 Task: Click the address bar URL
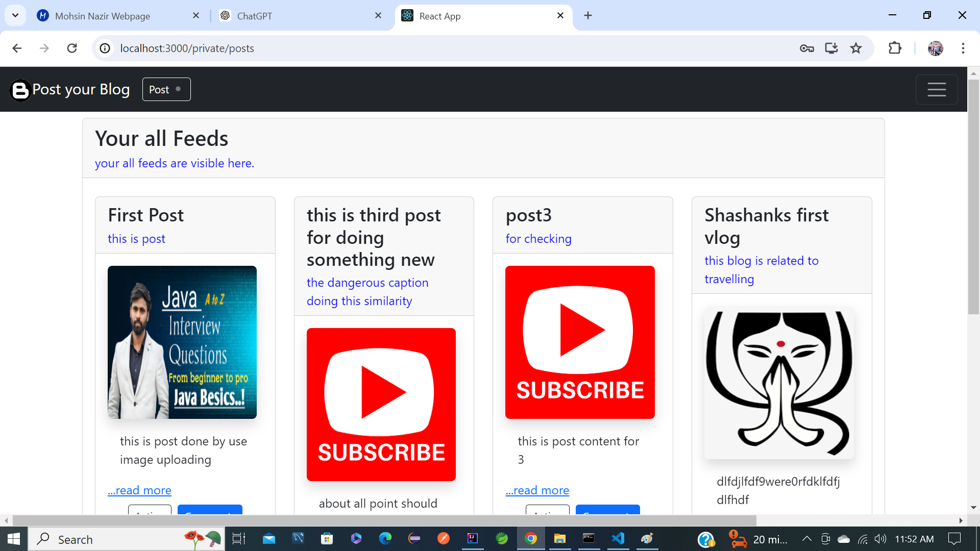pos(187,48)
